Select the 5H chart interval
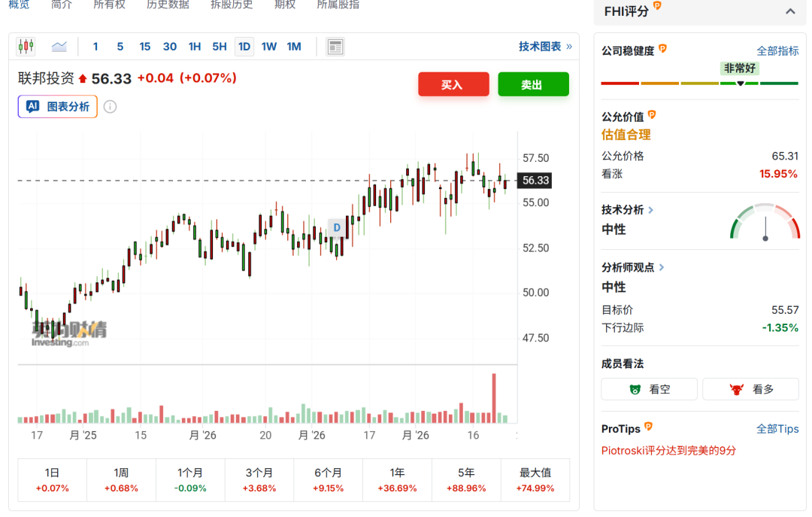 pyautogui.click(x=219, y=47)
